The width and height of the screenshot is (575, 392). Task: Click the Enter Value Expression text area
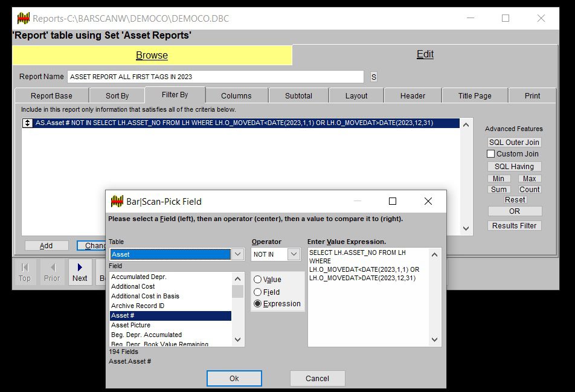point(368,297)
